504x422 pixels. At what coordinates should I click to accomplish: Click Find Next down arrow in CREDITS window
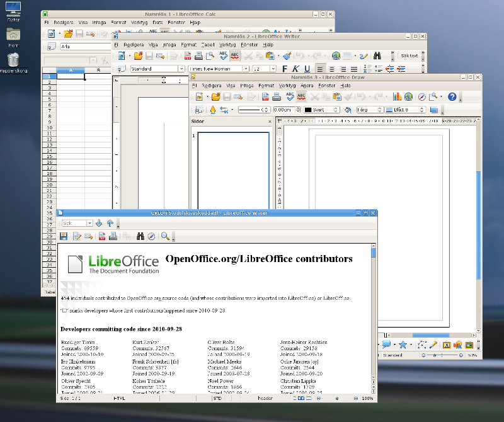coord(99,223)
